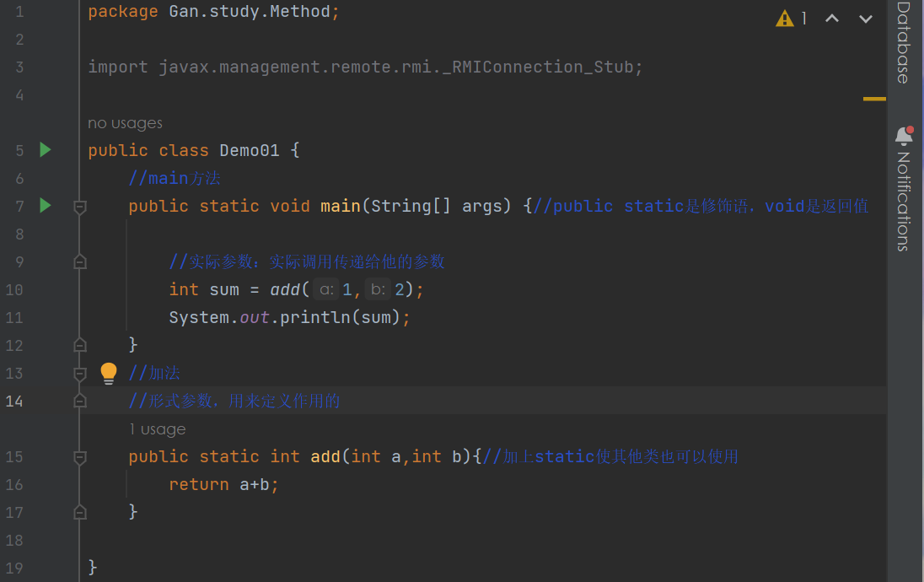Click the Notifications bell icon
Screen dimensions: 924x582
pos(903,135)
